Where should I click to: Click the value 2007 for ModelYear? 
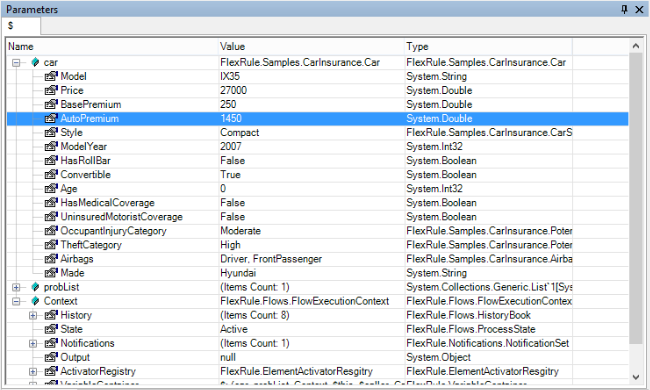tap(231, 147)
